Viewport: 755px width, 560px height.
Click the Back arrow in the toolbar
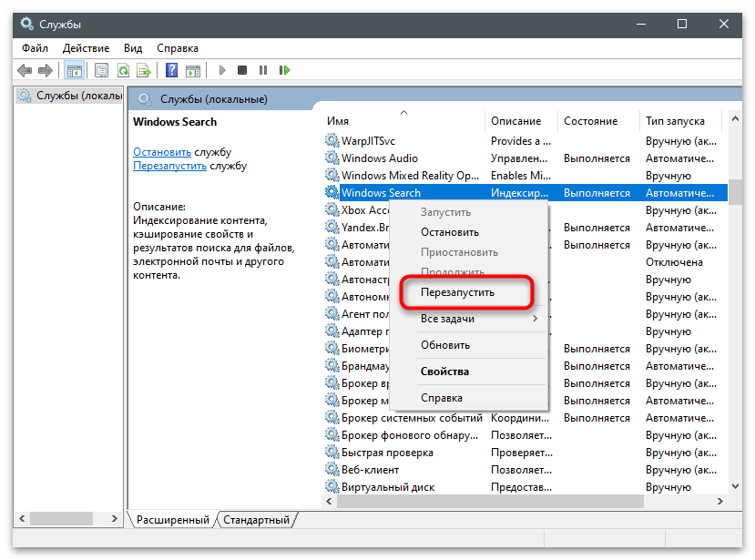coord(25,70)
